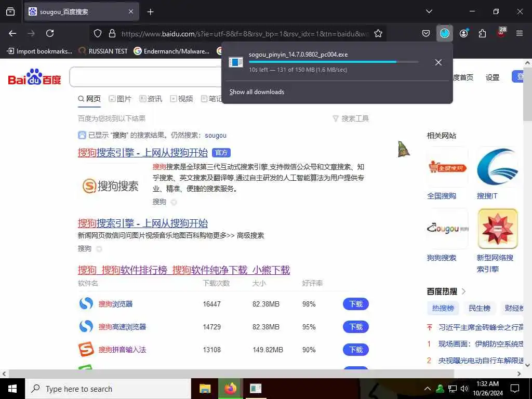Click the 搜狗搜索 logo thumbnail

tap(111, 185)
